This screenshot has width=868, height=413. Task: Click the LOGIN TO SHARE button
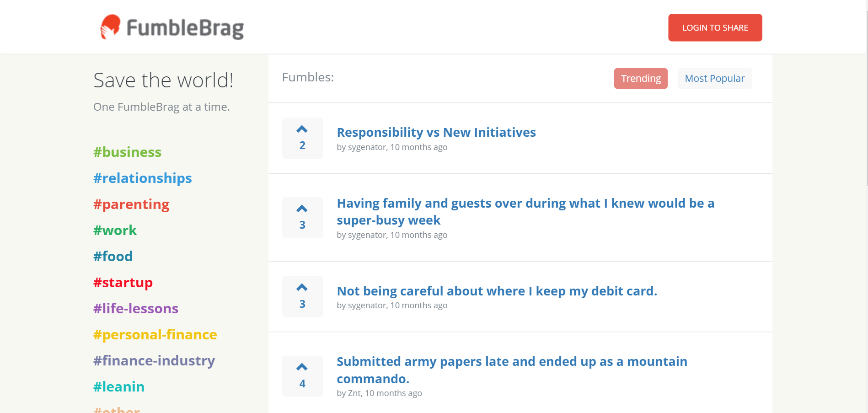pyautogui.click(x=715, y=27)
